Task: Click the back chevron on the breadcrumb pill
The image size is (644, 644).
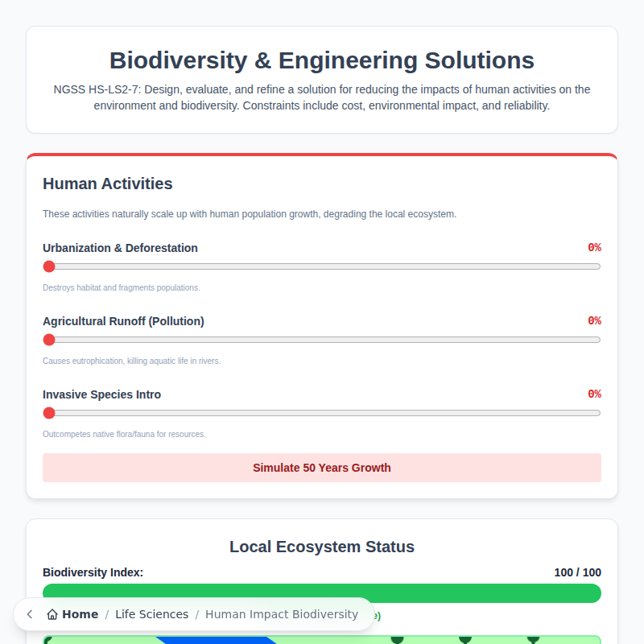Action: tap(29, 613)
